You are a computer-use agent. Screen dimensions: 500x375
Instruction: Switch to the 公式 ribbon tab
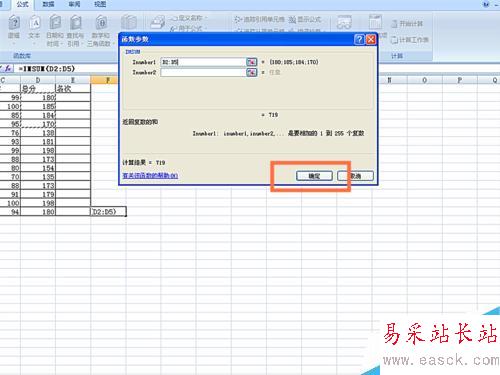pos(22,4)
